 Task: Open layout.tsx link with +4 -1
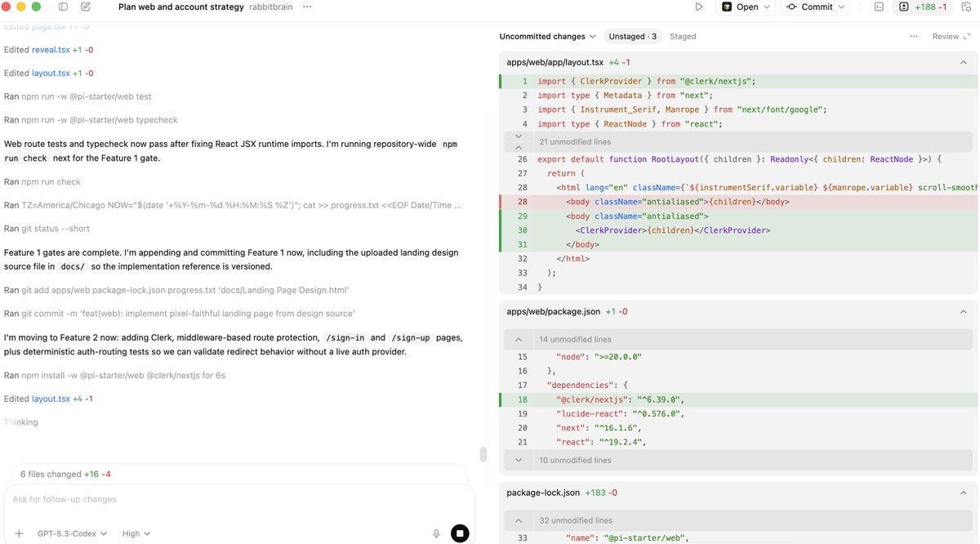tap(51, 399)
